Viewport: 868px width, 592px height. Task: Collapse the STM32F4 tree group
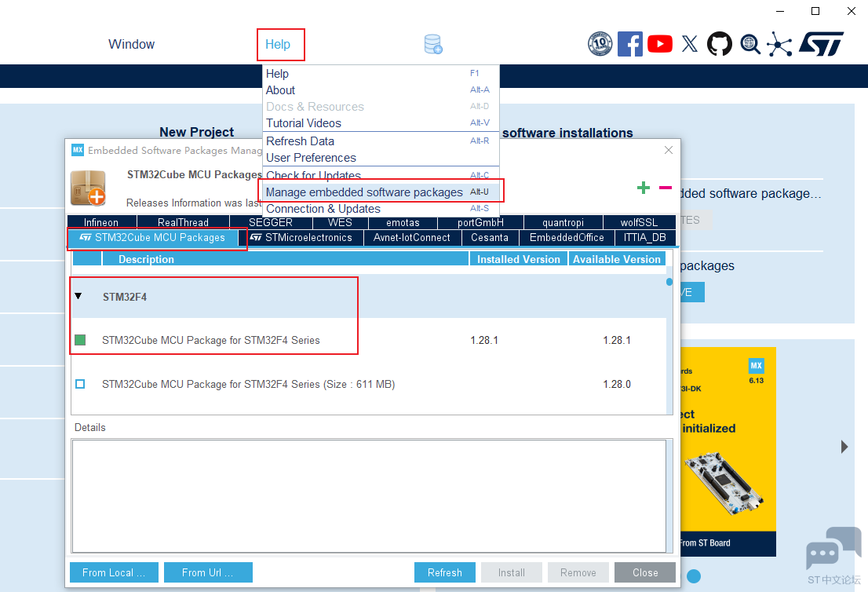pos(78,297)
